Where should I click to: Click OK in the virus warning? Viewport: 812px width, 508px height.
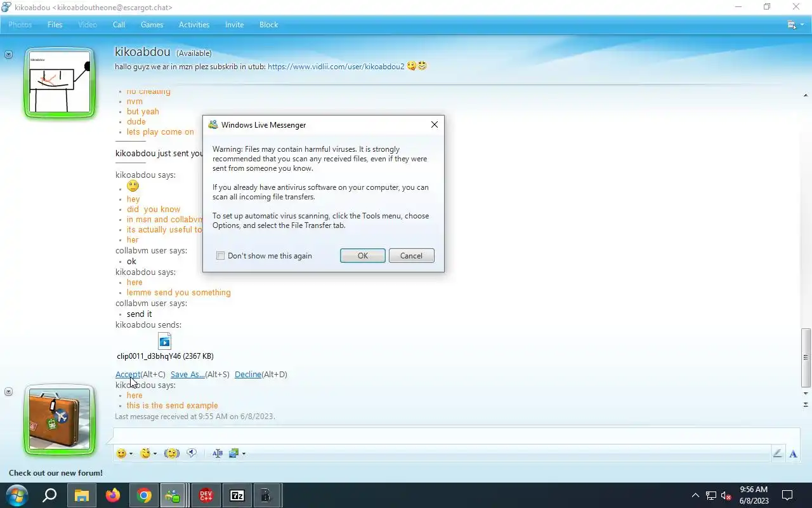click(x=363, y=256)
